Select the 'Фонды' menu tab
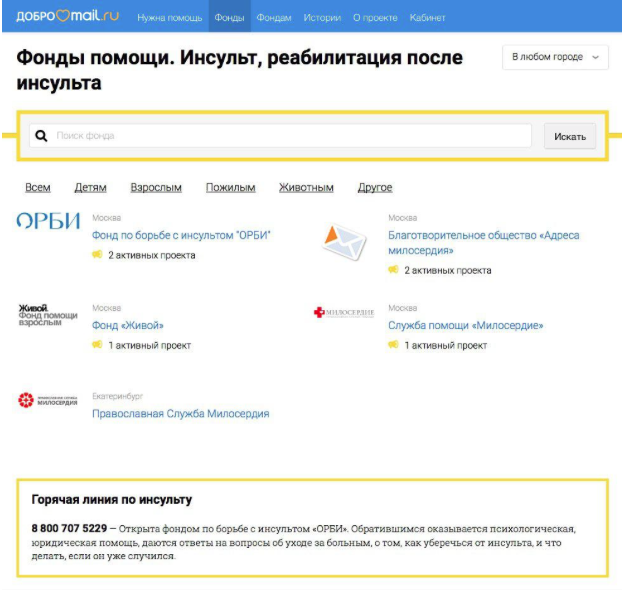 (229, 18)
